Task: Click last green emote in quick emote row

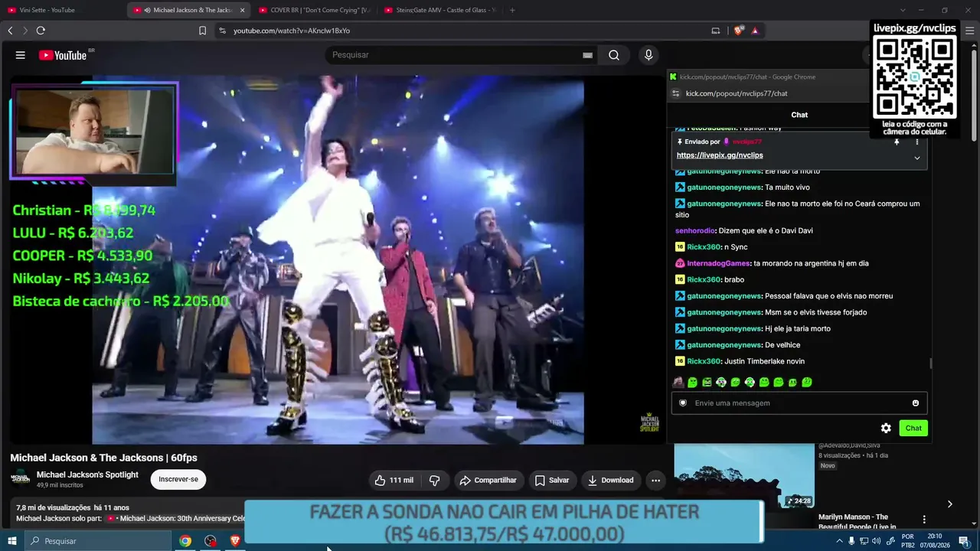Action: point(807,382)
